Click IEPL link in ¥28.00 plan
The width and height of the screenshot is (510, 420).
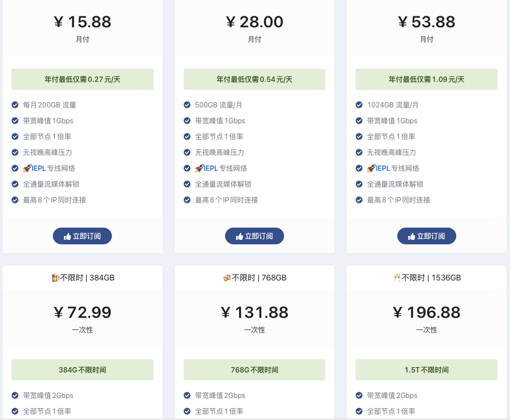[x=211, y=168]
